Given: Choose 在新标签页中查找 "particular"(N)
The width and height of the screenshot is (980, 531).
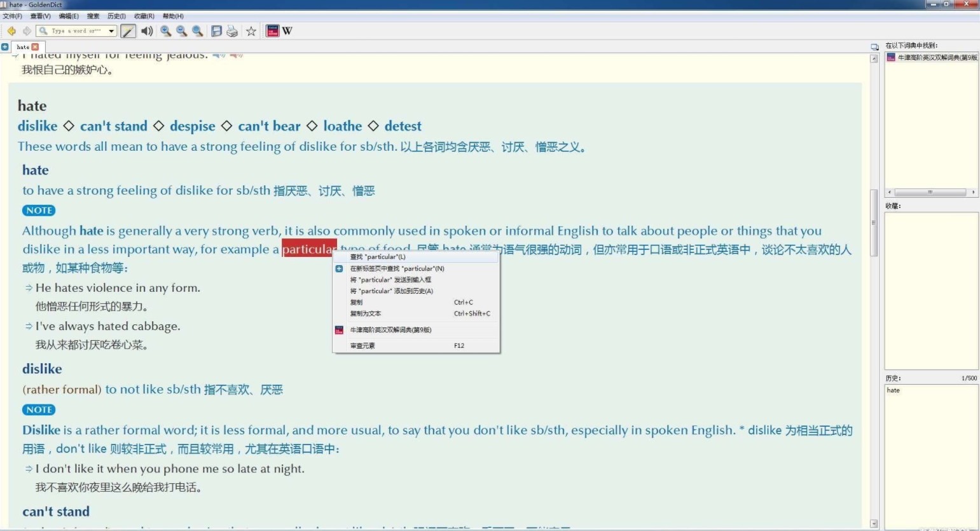Looking at the screenshot, I should tap(416, 268).
